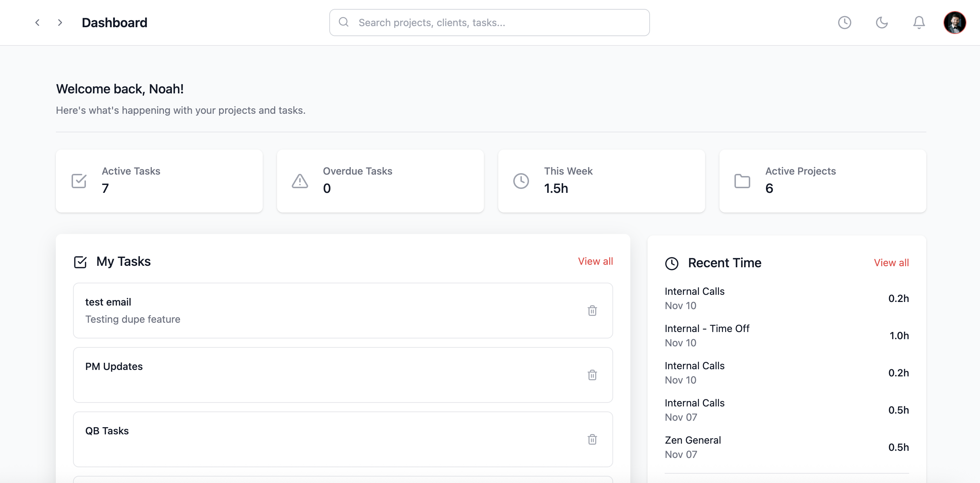Navigate forward using the right chevron

(x=60, y=23)
